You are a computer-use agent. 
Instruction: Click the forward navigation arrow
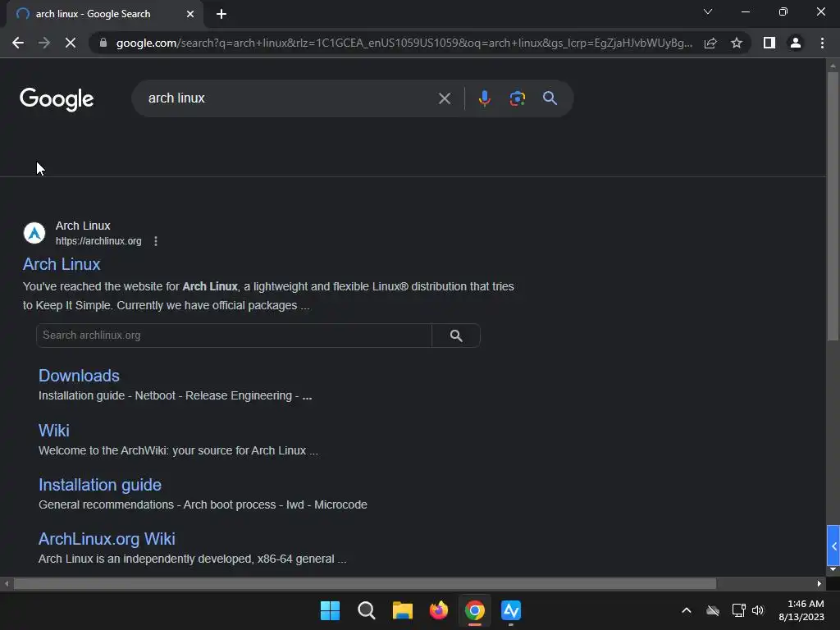44,43
